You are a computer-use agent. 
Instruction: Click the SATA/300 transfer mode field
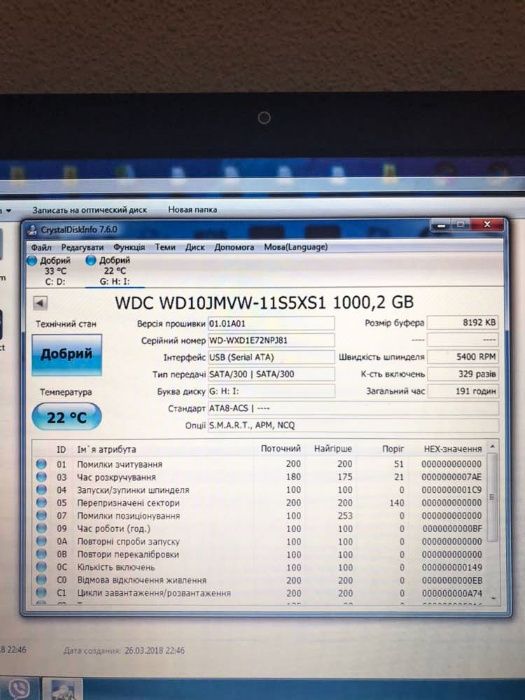pos(271,374)
